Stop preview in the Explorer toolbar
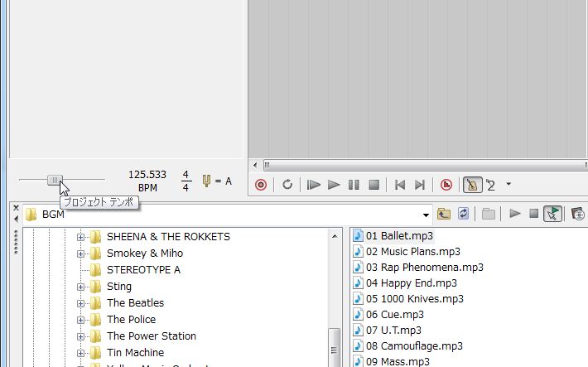588x367 pixels. pos(533,214)
